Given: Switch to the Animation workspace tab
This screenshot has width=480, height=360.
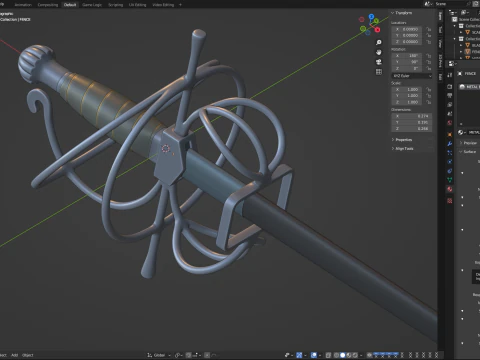Looking at the screenshot, I should click(x=23, y=5).
